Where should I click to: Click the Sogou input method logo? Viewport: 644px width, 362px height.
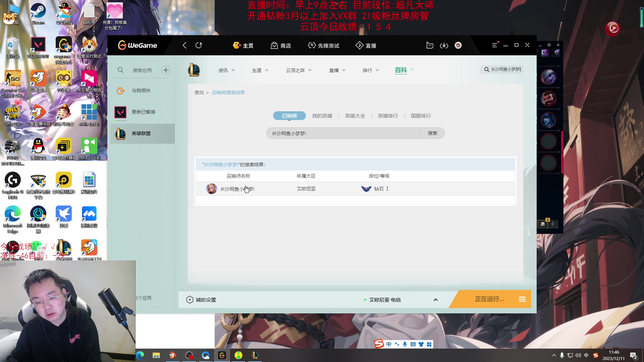coord(379,344)
